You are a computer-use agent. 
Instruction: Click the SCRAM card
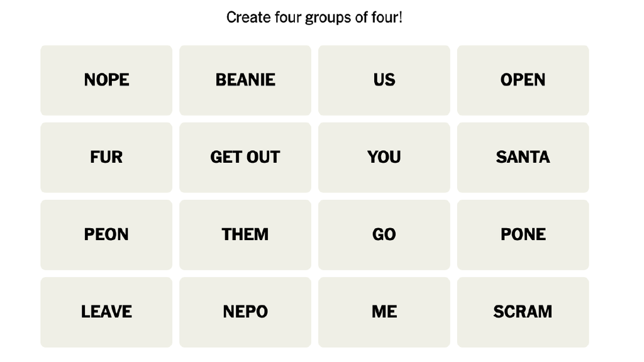point(523,312)
